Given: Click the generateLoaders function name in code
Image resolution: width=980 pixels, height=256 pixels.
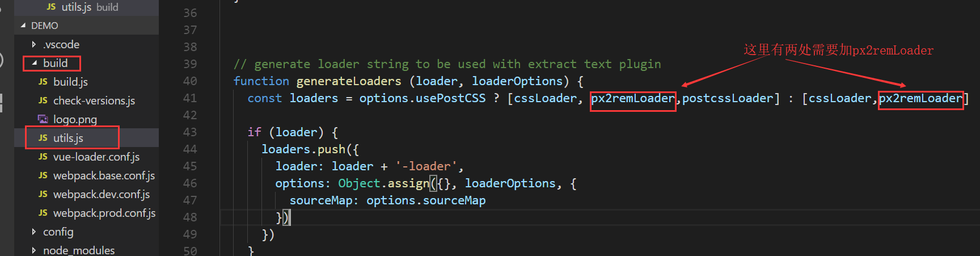Looking at the screenshot, I should coord(349,81).
